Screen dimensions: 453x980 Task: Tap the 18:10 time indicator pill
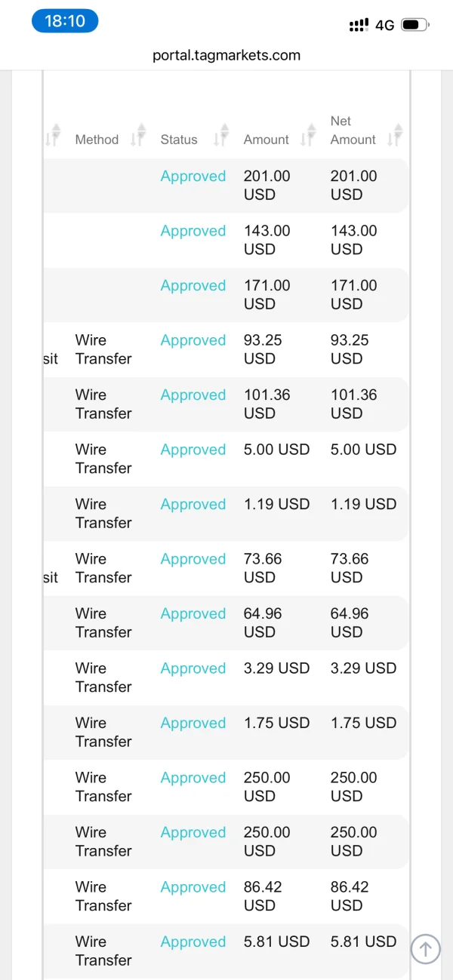65,21
